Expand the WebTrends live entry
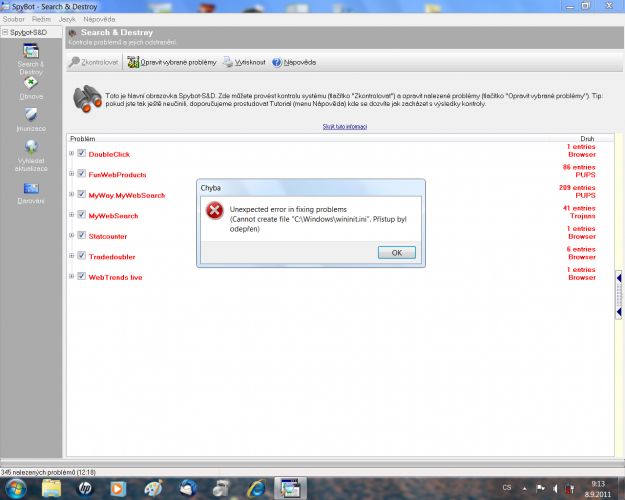 (71, 276)
